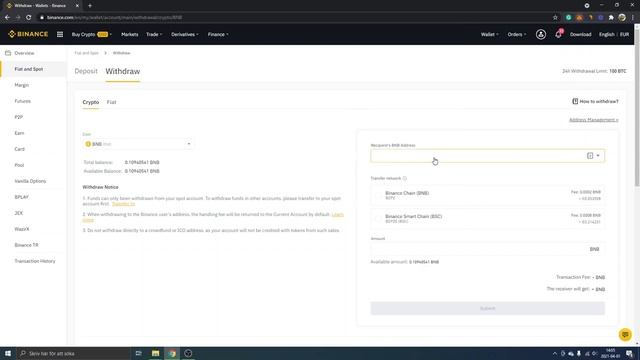640x360 pixels.
Task: Open the user account profile icon
Action: point(541,34)
